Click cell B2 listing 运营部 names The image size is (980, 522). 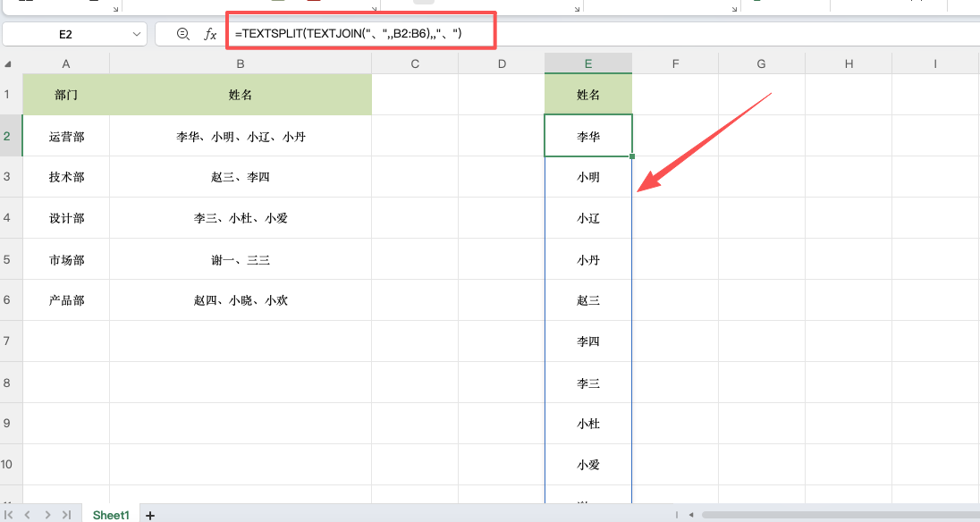tap(240, 135)
